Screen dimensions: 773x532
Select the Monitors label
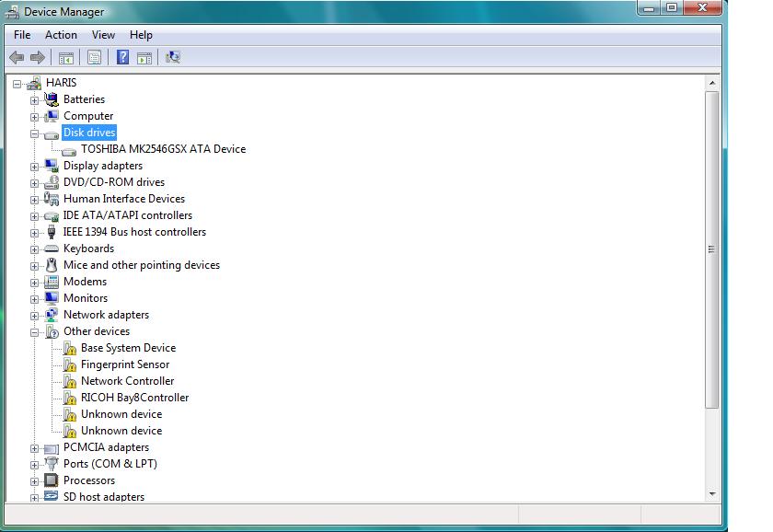point(86,298)
